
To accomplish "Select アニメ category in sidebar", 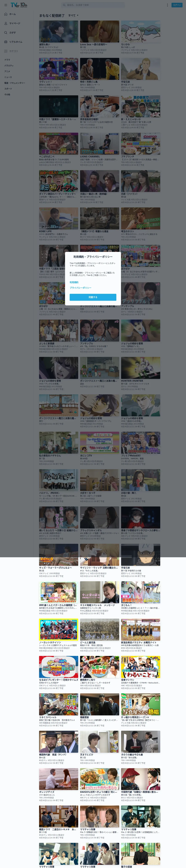I will [7, 71].
